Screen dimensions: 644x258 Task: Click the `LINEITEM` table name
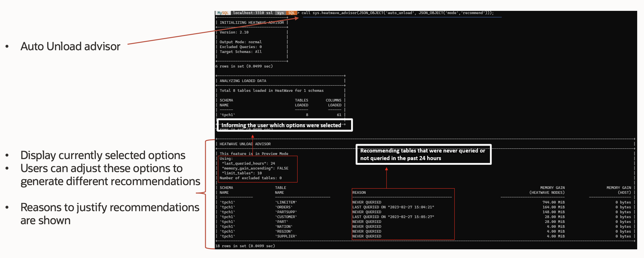(x=286, y=202)
